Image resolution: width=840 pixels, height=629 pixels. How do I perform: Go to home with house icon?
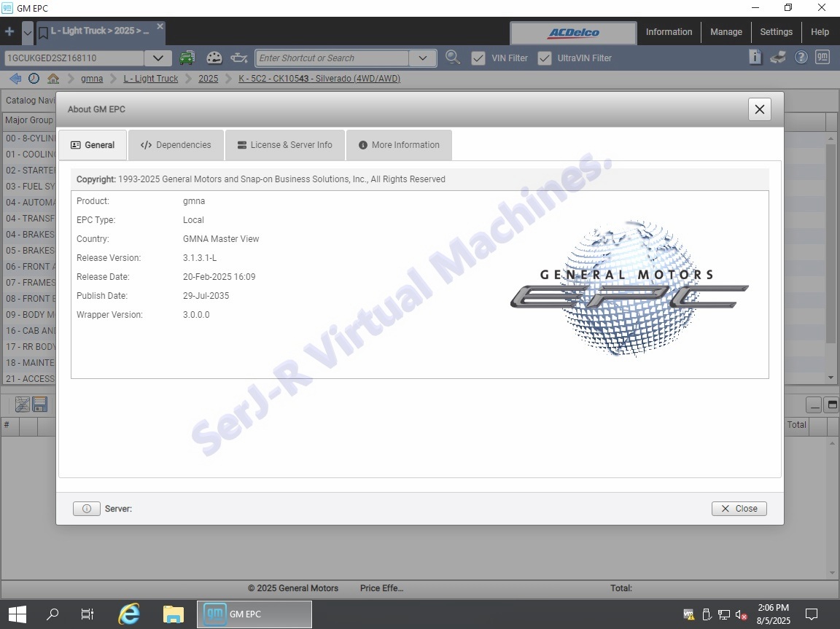53,79
